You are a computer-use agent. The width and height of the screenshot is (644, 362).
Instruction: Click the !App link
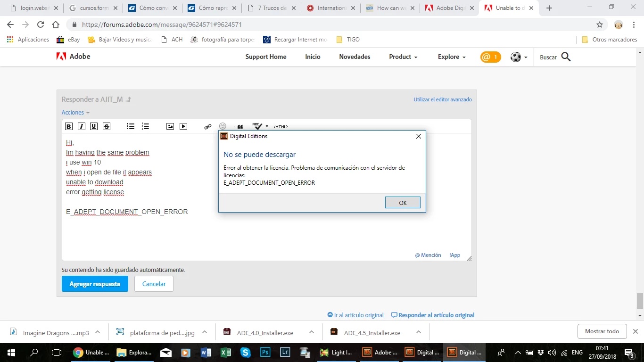454,255
